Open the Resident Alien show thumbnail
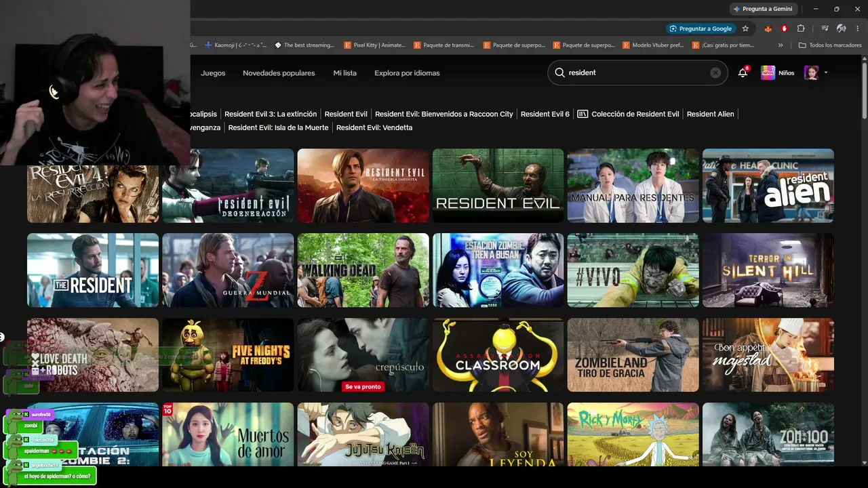Image resolution: width=868 pixels, height=488 pixels. 768,186
